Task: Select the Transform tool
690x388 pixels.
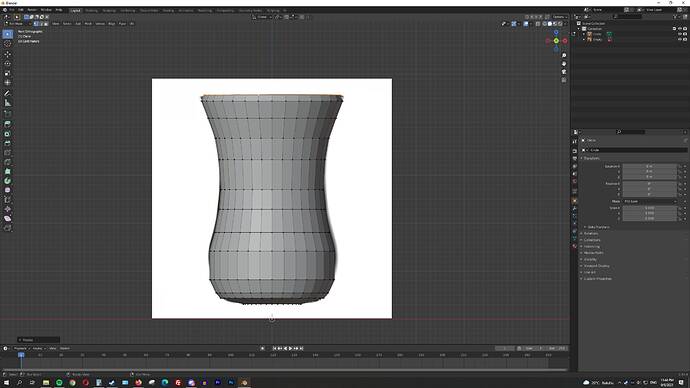Action: (7, 82)
